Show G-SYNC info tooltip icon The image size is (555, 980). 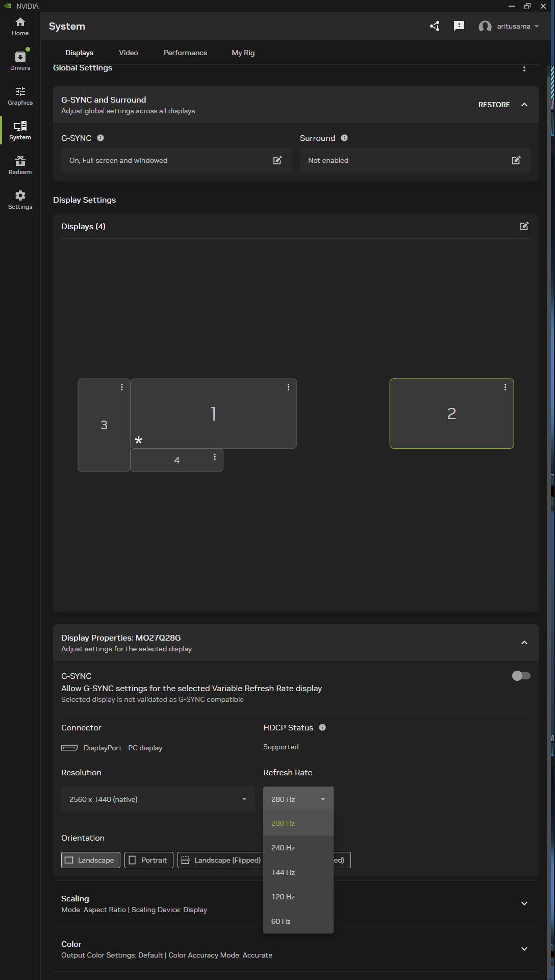(100, 138)
